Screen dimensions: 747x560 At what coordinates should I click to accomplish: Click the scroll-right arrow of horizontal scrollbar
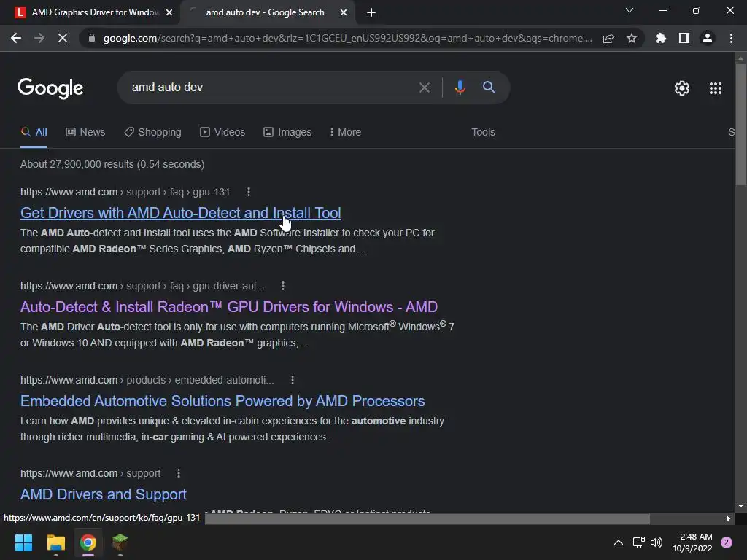tap(729, 519)
